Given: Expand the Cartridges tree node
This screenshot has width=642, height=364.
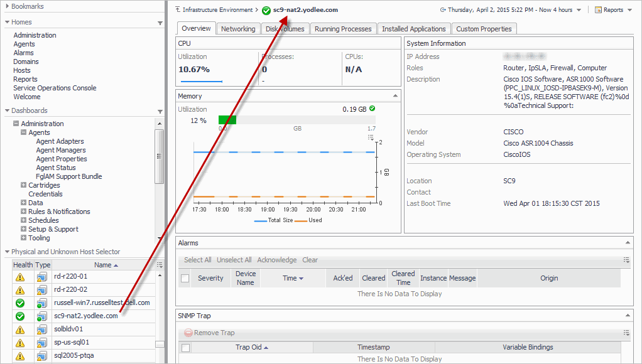Looking at the screenshot, I should pyautogui.click(x=23, y=185).
